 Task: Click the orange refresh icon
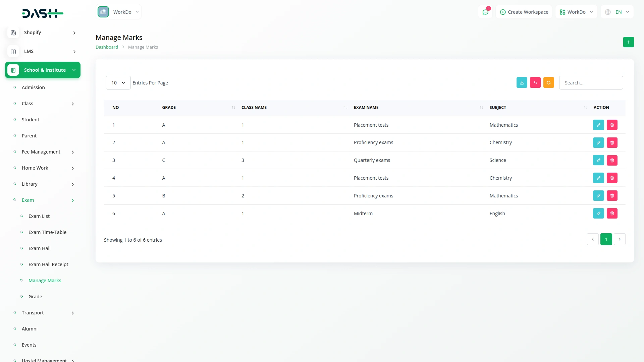(548, 82)
